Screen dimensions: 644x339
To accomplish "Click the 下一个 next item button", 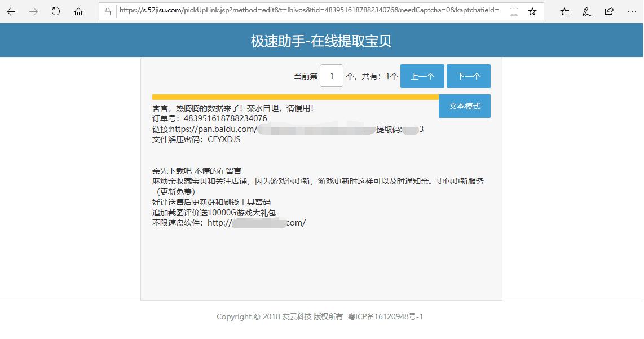I will tap(468, 76).
